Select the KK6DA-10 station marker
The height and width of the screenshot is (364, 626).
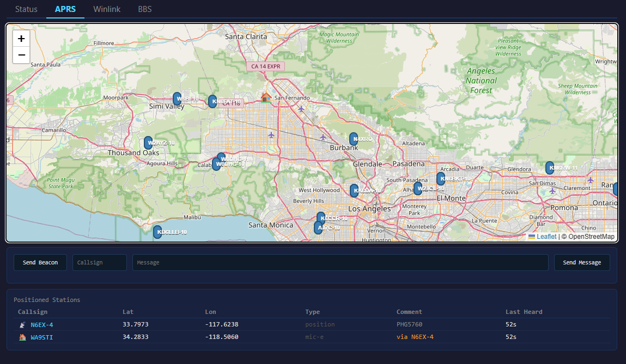(x=354, y=190)
